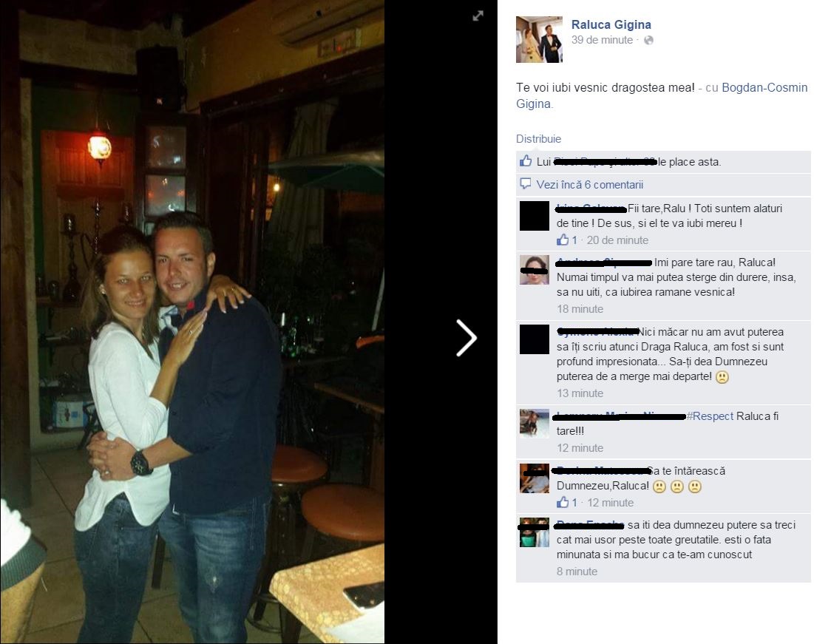Click the Distribuie share link

click(x=538, y=139)
